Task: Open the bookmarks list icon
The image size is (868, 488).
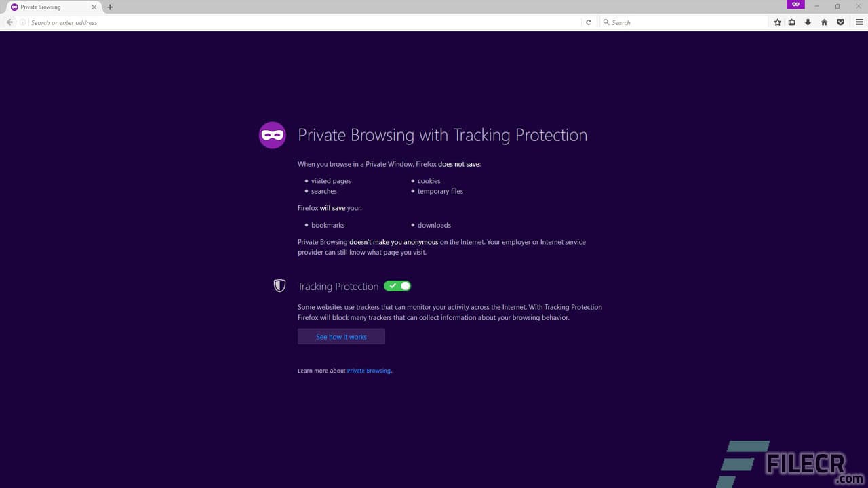Action: (x=792, y=22)
